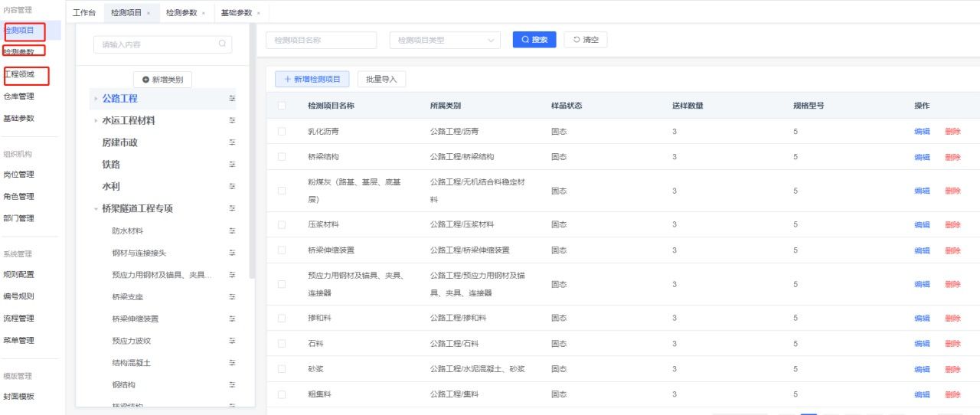Open 封面模板 in the sidebar menu
The height and width of the screenshot is (415, 980).
coord(18,397)
